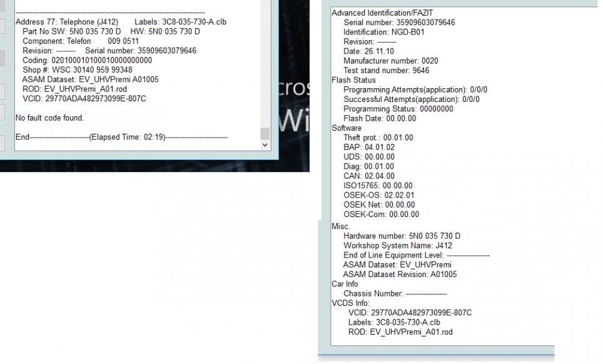Click the 'Workshop System Name: J412' line

pos(397,246)
